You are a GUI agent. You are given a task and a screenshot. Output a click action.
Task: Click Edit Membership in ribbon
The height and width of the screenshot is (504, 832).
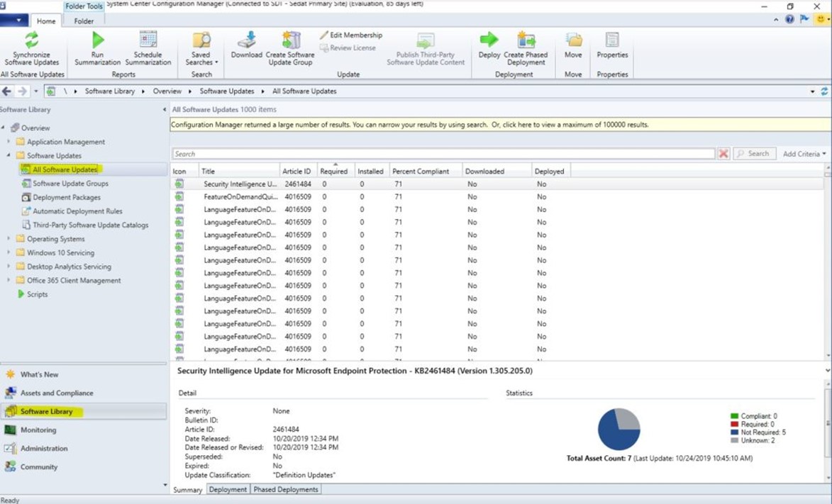pyautogui.click(x=350, y=35)
